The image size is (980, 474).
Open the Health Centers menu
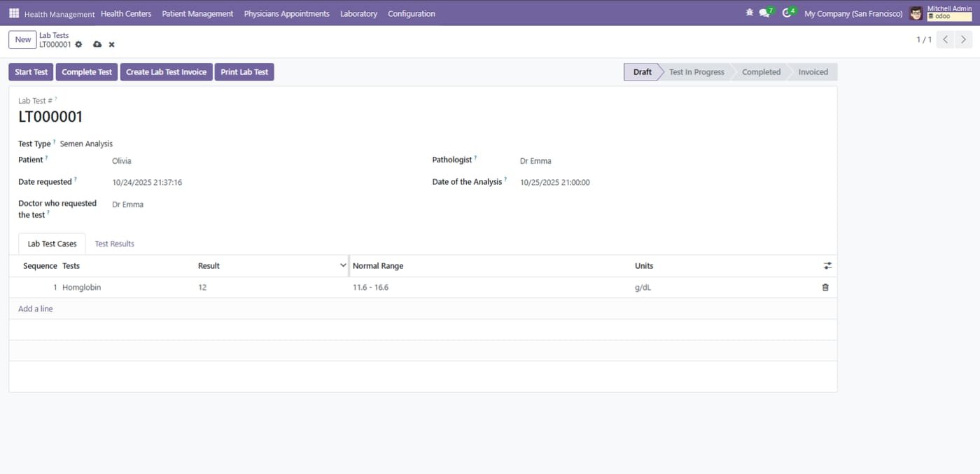click(126, 13)
